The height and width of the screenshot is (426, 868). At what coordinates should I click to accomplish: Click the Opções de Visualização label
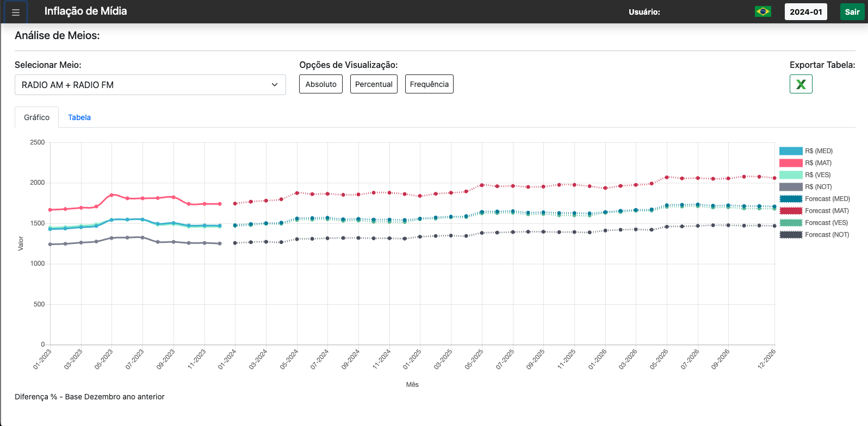[x=349, y=65]
